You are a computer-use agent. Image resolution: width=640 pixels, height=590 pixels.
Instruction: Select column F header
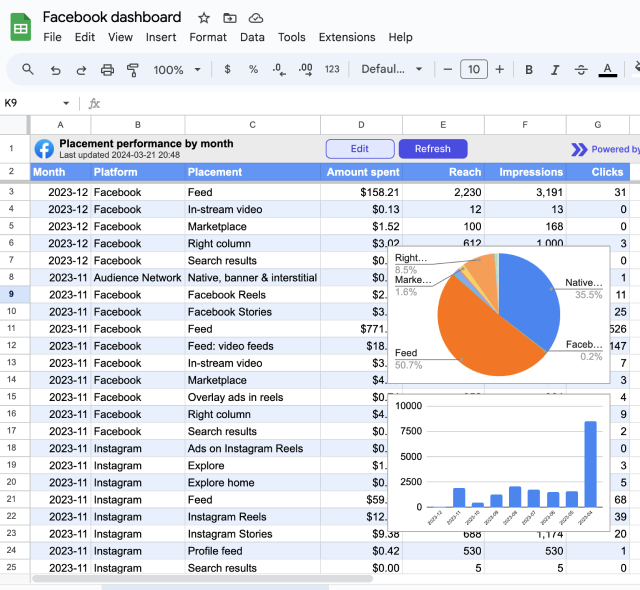(x=525, y=125)
